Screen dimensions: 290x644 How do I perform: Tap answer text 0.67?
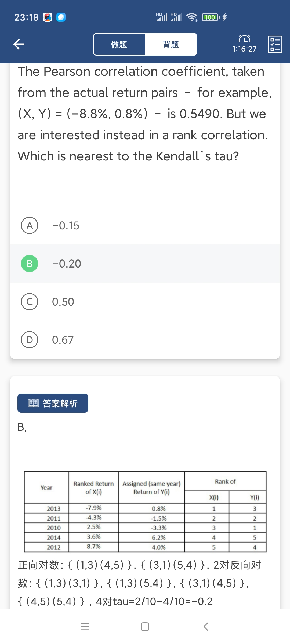coord(63,340)
